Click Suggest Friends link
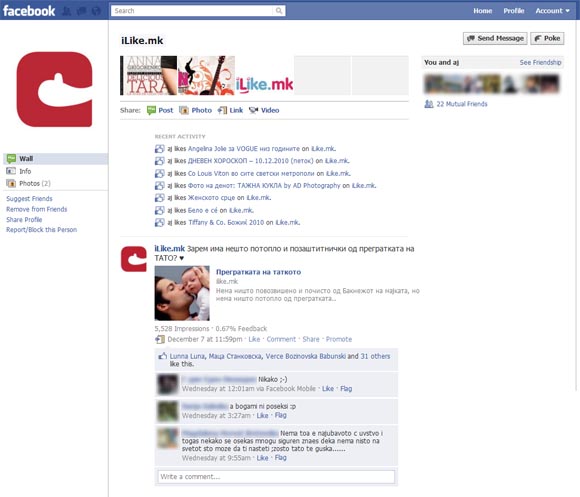 29,199
